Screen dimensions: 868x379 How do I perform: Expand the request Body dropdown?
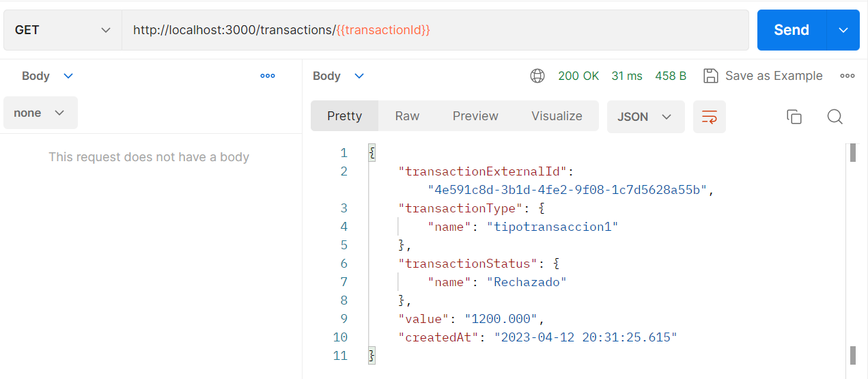47,76
